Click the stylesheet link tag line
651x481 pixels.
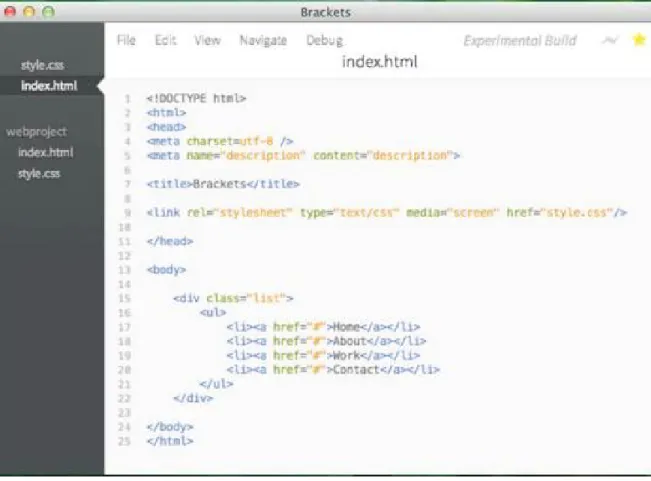[387, 212]
